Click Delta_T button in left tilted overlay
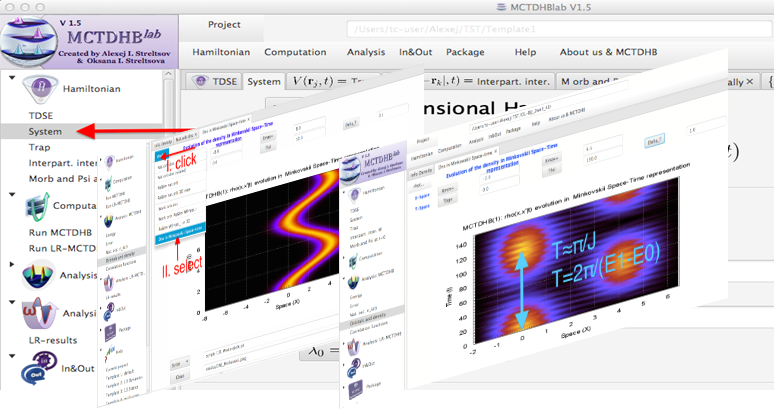774x411 pixels. (x=351, y=124)
